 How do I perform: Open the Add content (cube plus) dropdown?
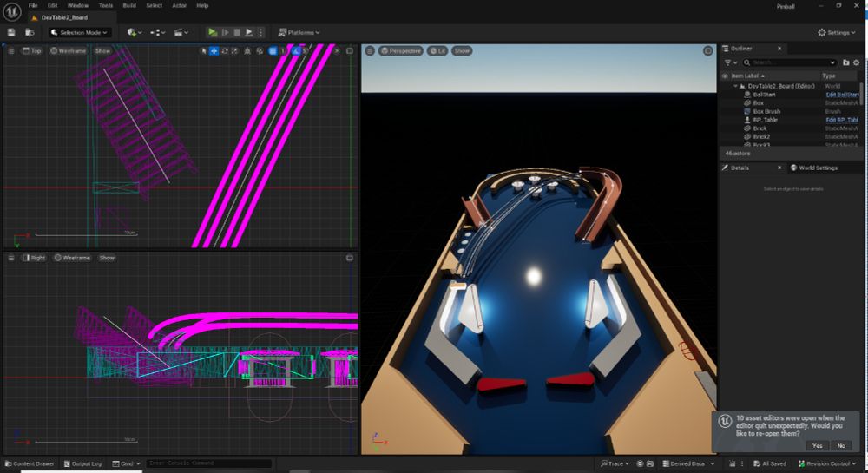[135, 33]
